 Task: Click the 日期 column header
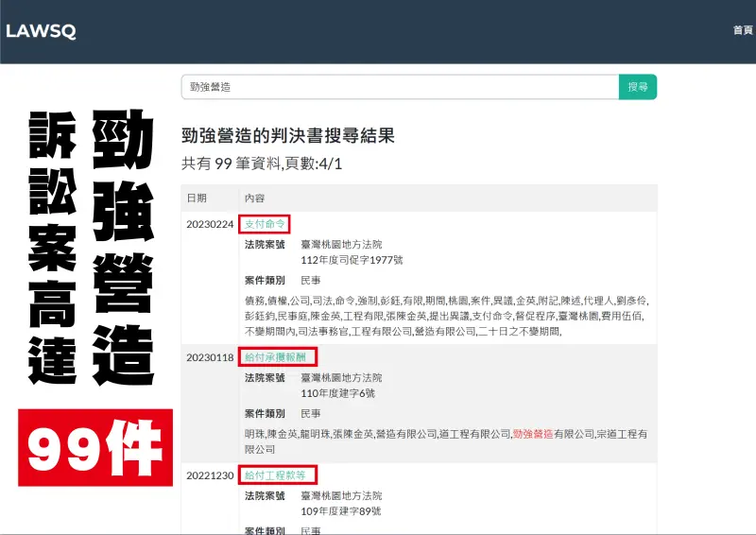coord(197,198)
